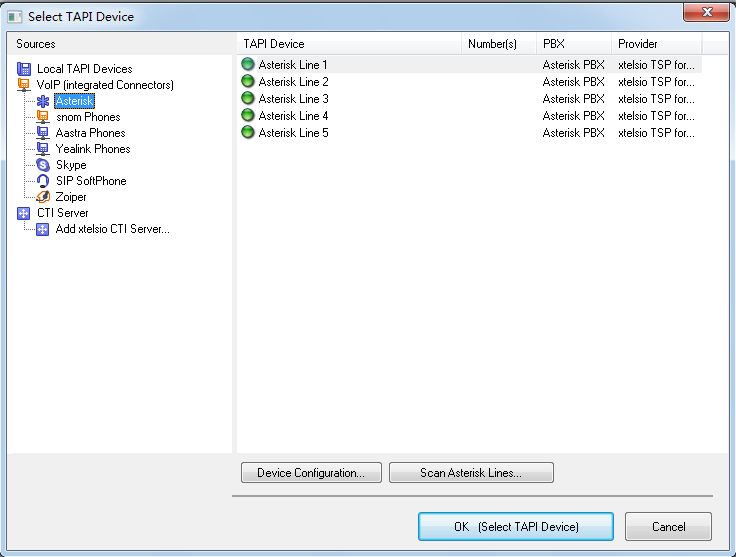Choose Aastra Phones source

[x=91, y=133]
